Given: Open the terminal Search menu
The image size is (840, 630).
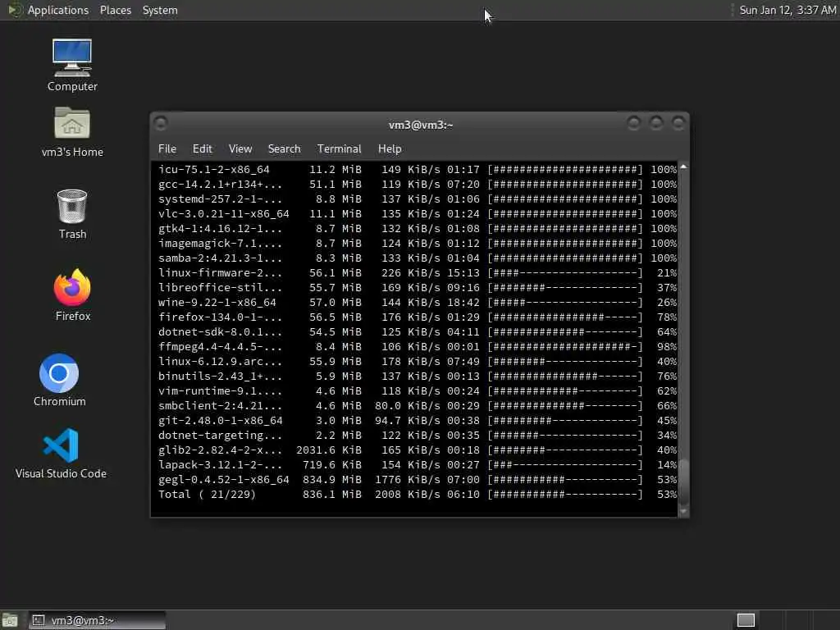Looking at the screenshot, I should coord(284,149).
